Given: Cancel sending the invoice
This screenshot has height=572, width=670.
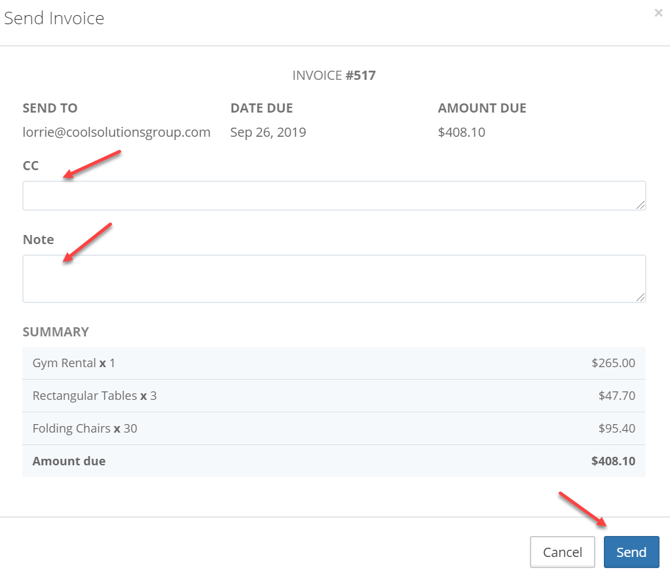Looking at the screenshot, I should tap(562, 552).
